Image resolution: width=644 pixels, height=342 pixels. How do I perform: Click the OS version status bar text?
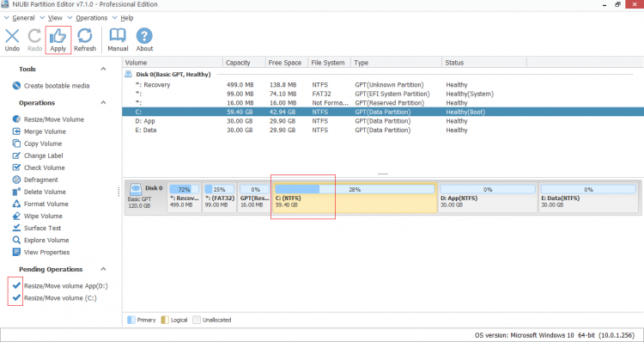click(555, 335)
